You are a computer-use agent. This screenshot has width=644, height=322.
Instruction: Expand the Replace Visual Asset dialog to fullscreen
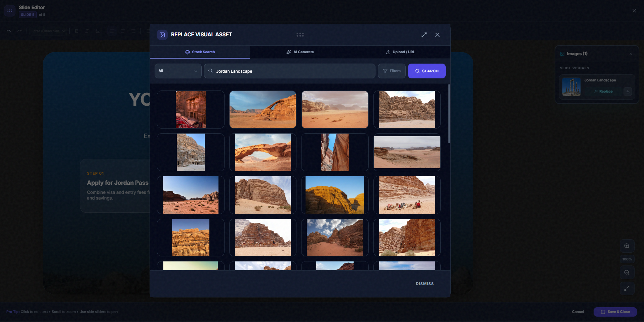[424, 35]
